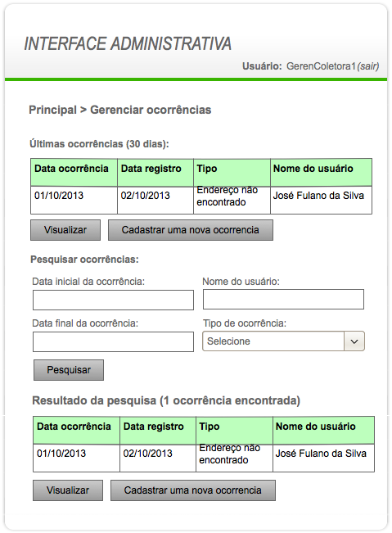Click Nome do usuário header in results table
This screenshot has height=533, width=392.
pyautogui.click(x=316, y=427)
